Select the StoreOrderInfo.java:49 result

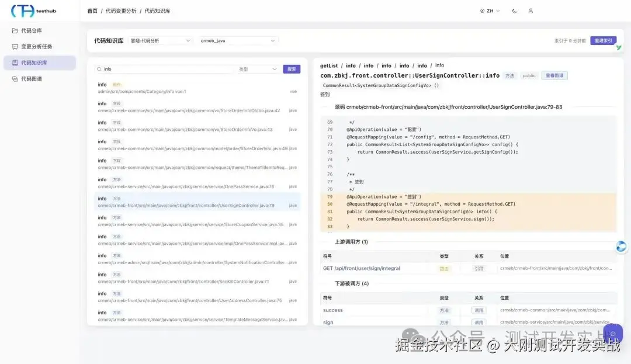tap(197, 145)
